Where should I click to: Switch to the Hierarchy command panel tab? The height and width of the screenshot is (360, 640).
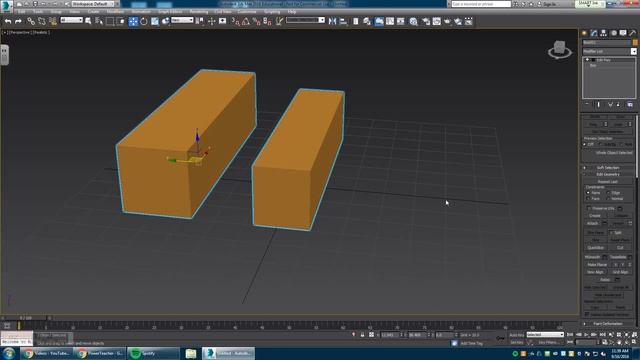(604, 33)
